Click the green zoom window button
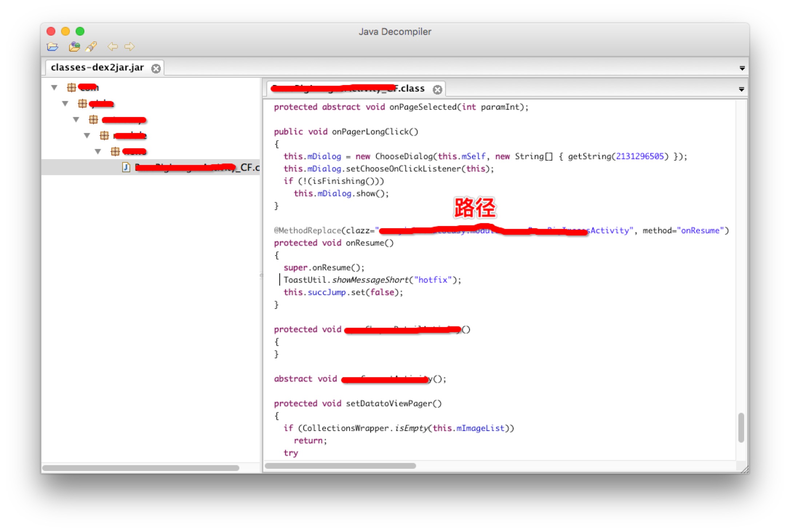790x532 pixels. coord(80,31)
